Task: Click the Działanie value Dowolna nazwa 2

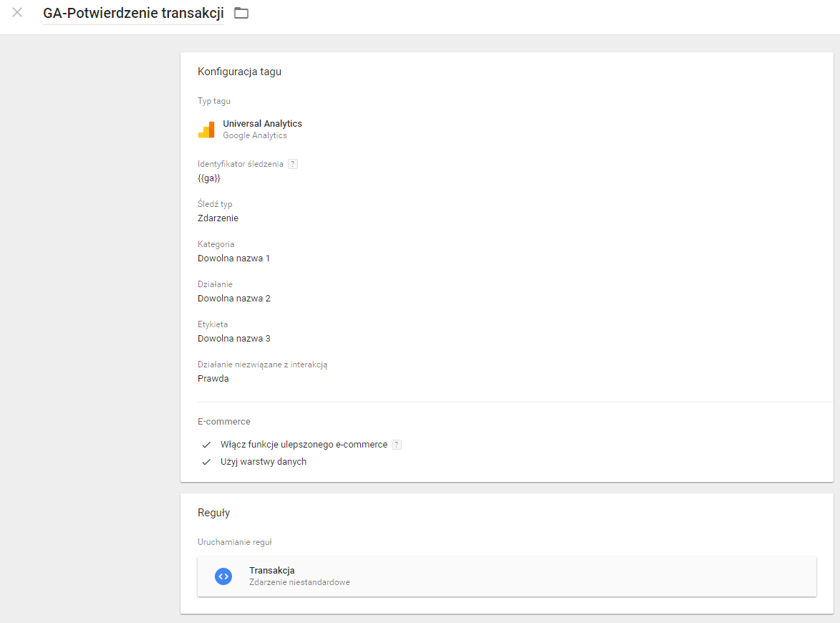Action: coord(233,299)
